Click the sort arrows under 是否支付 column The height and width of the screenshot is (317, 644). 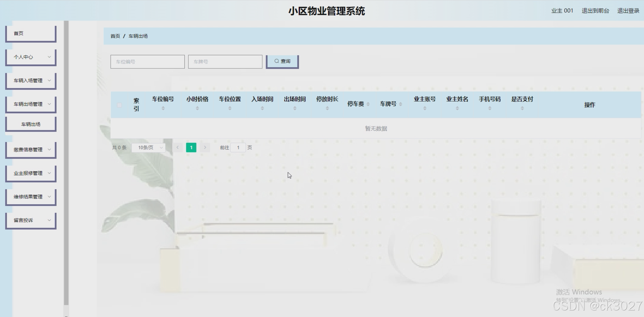tap(522, 108)
